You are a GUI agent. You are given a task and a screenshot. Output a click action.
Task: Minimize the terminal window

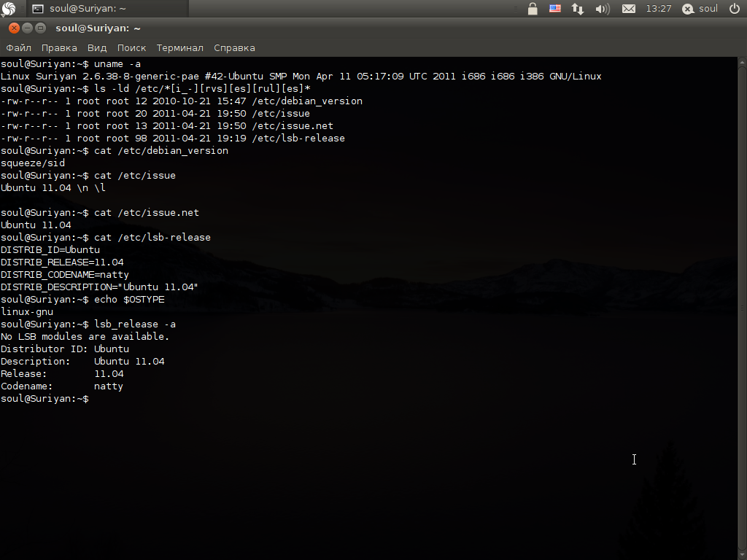pos(27,28)
